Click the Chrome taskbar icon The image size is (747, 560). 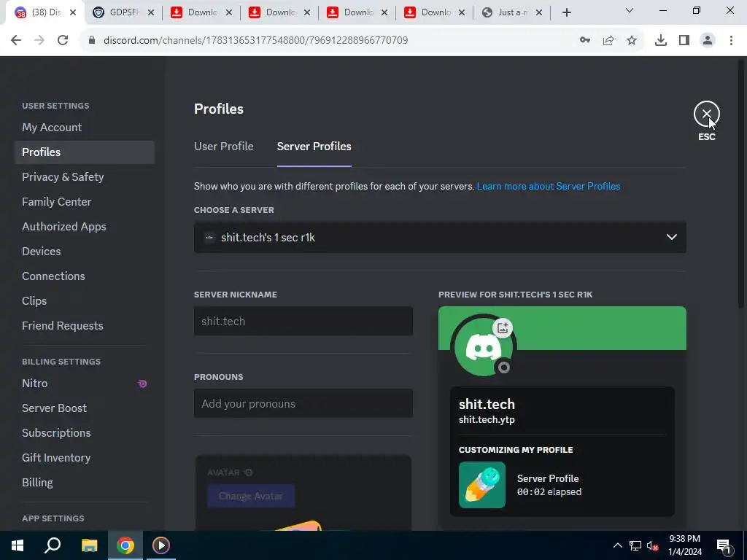click(125, 545)
